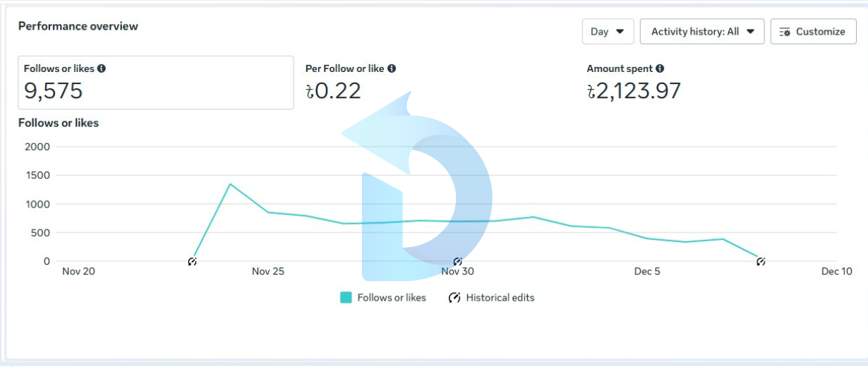Viewport: 868px width, 367px height.
Task: Select the Follows or likes 9,575 metric card
Action: 155,83
